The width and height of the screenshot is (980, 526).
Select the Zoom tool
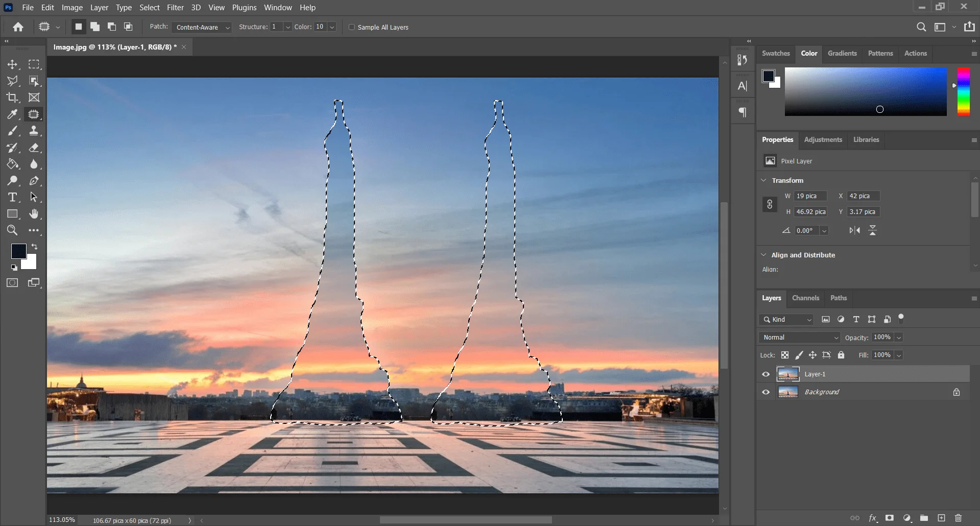click(x=12, y=230)
